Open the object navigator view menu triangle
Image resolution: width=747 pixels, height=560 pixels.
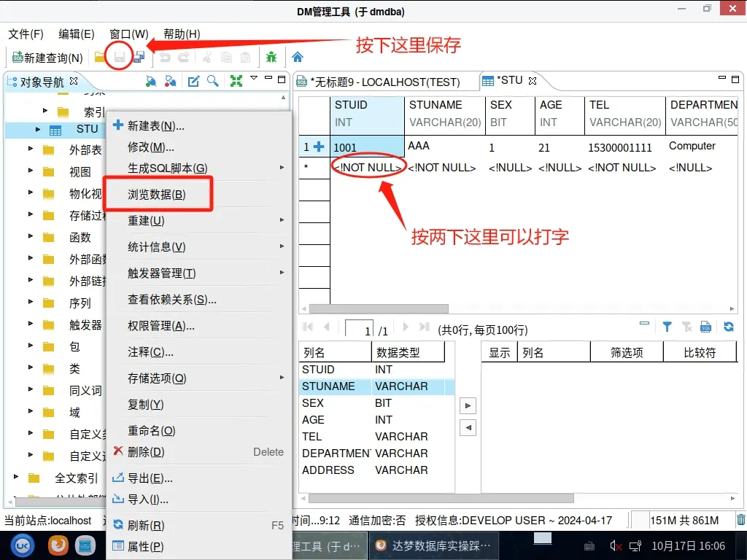click(x=254, y=78)
